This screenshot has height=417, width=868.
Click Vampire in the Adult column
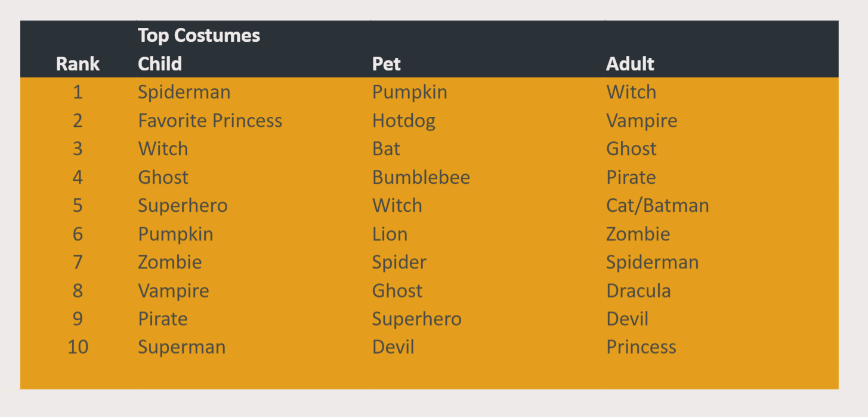pyautogui.click(x=642, y=121)
